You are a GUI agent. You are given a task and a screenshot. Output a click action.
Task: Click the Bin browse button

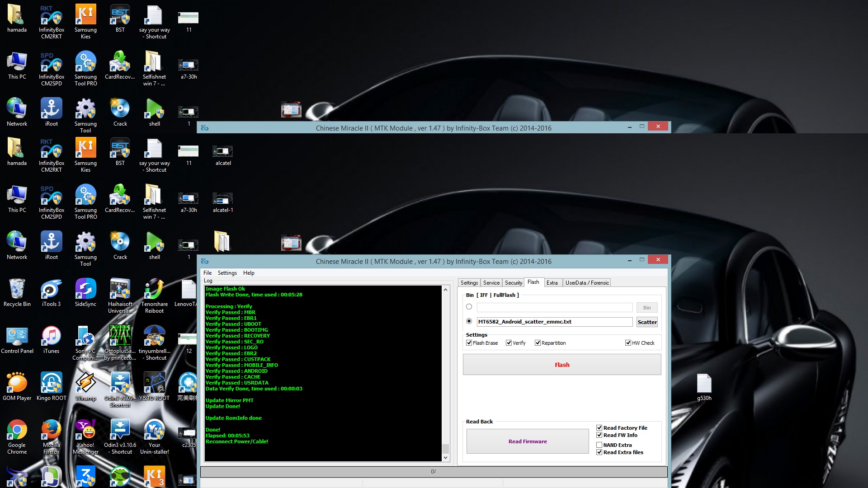click(x=647, y=308)
